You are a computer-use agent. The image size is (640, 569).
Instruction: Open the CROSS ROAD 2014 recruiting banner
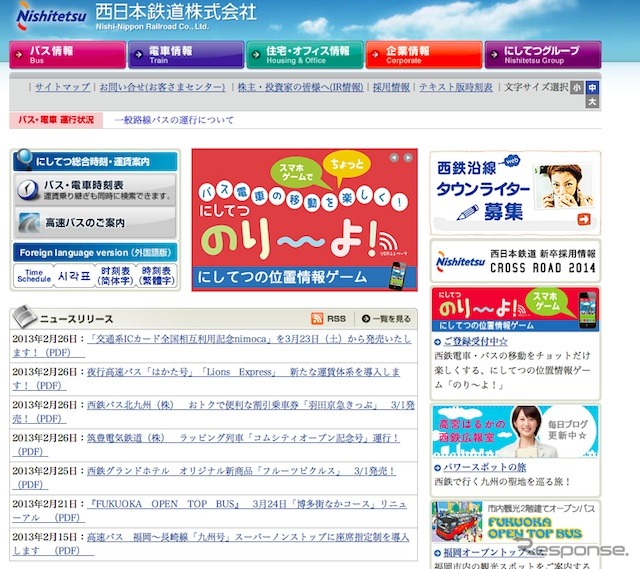(515, 261)
